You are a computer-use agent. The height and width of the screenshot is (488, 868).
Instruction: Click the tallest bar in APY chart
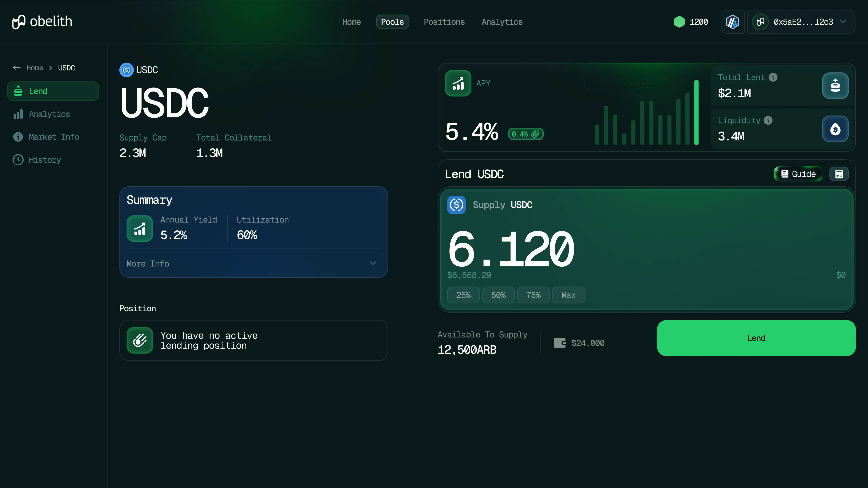pyautogui.click(x=696, y=113)
